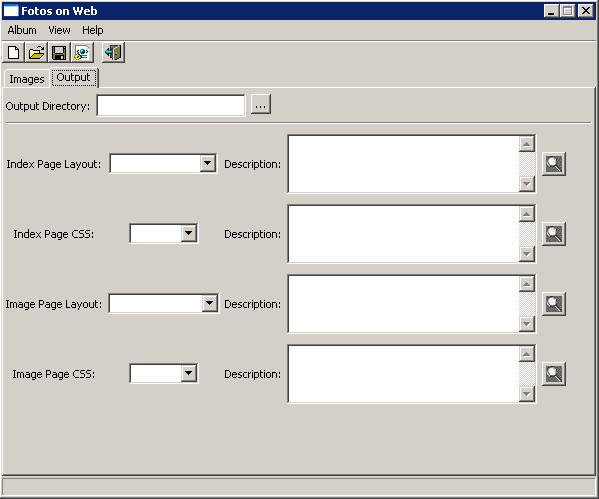This screenshot has width=599, height=499.
Task: Preview the Index Page CSS with magnifier icon
Action: [x=554, y=234]
